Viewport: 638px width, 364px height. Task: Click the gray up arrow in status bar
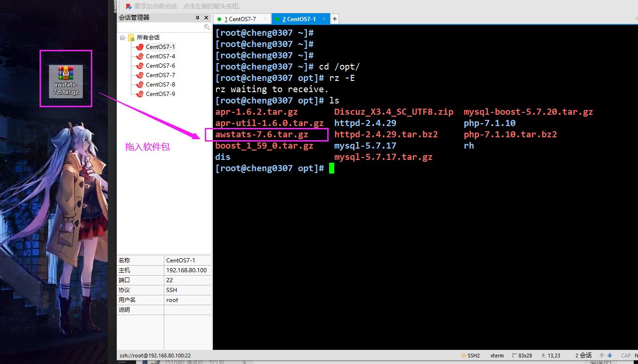pos(602,356)
